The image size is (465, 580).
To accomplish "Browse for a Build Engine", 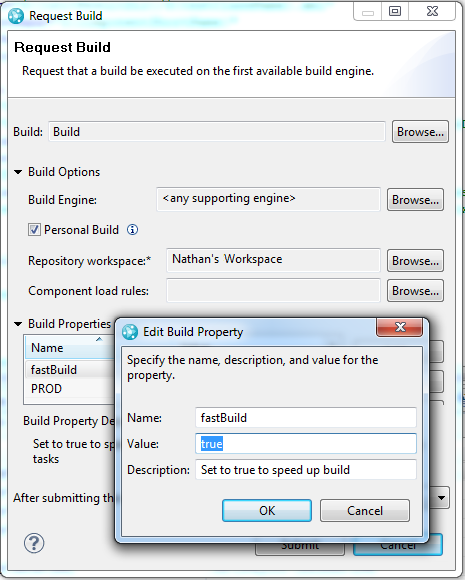I will click(415, 200).
